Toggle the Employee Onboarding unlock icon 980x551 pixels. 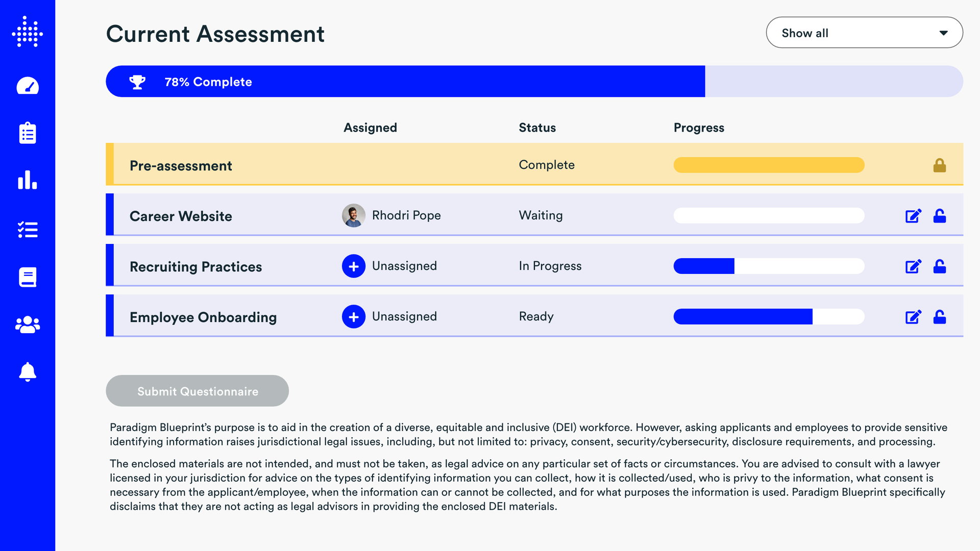pyautogui.click(x=940, y=317)
